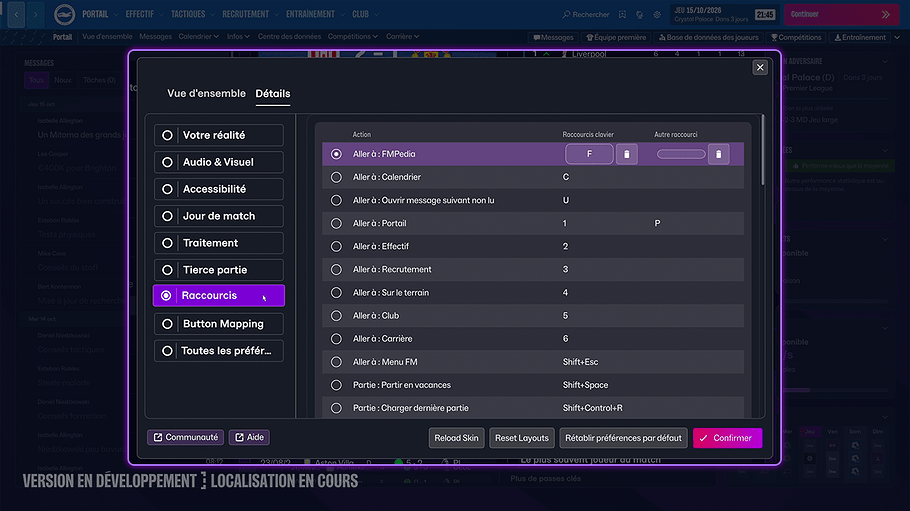Go forward with the right arrow
The height and width of the screenshot is (511, 910).
(x=35, y=15)
